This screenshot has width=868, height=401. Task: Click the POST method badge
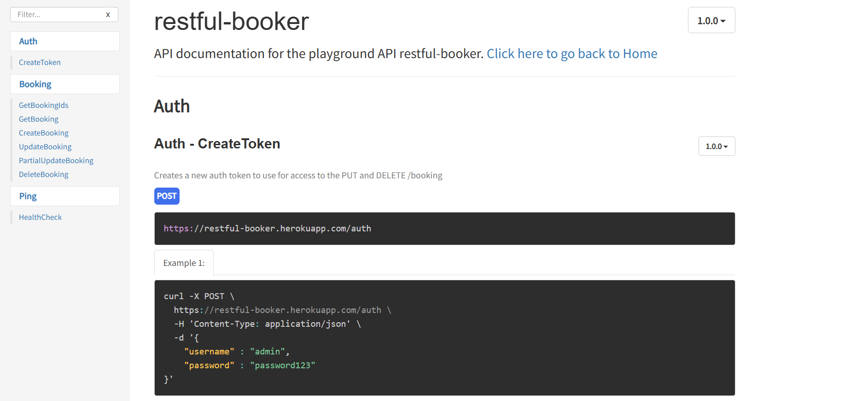pos(167,196)
